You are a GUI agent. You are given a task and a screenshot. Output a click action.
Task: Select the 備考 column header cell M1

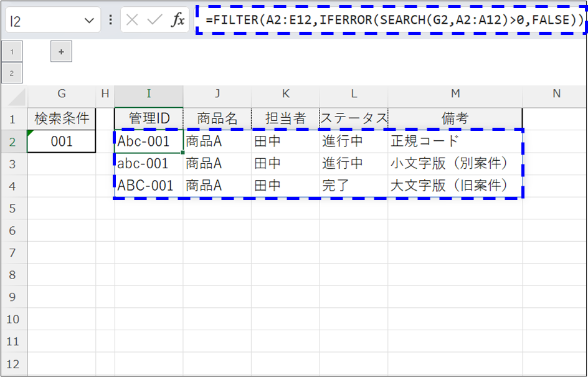tap(456, 118)
